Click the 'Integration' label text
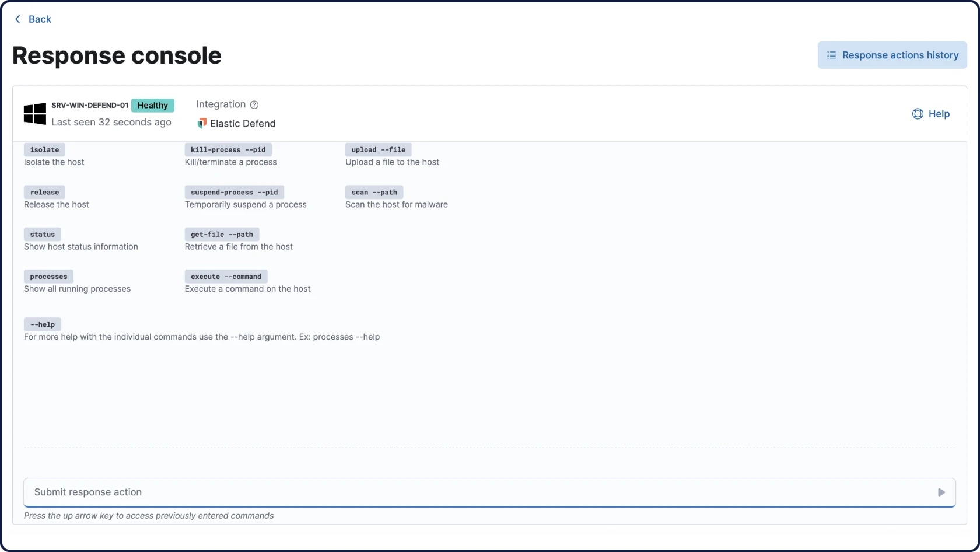Screen dimensions: 980x552 [x=221, y=104]
